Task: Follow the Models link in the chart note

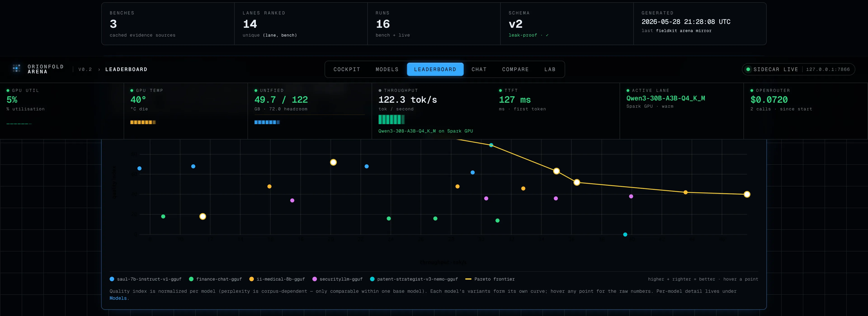Action: (x=118, y=298)
